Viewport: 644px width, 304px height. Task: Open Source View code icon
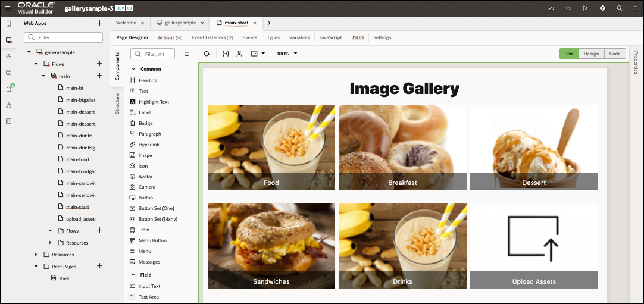click(8, 121)
